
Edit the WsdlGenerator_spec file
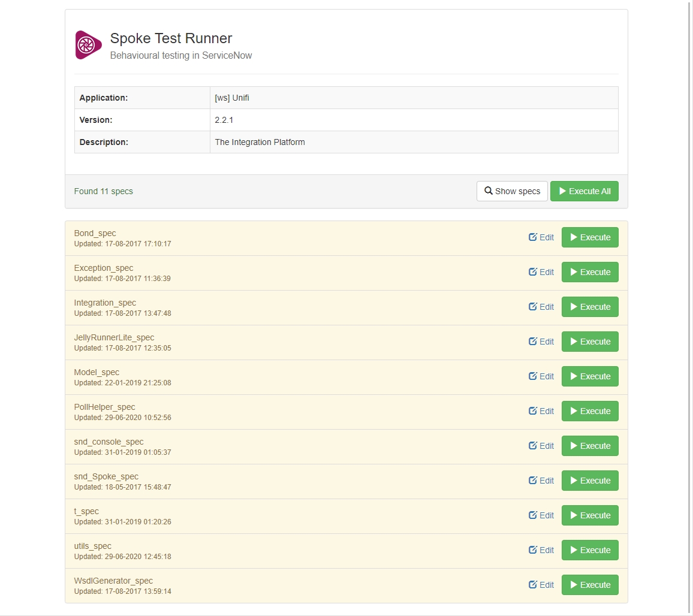pyautogui.click(x=541, y=585)
